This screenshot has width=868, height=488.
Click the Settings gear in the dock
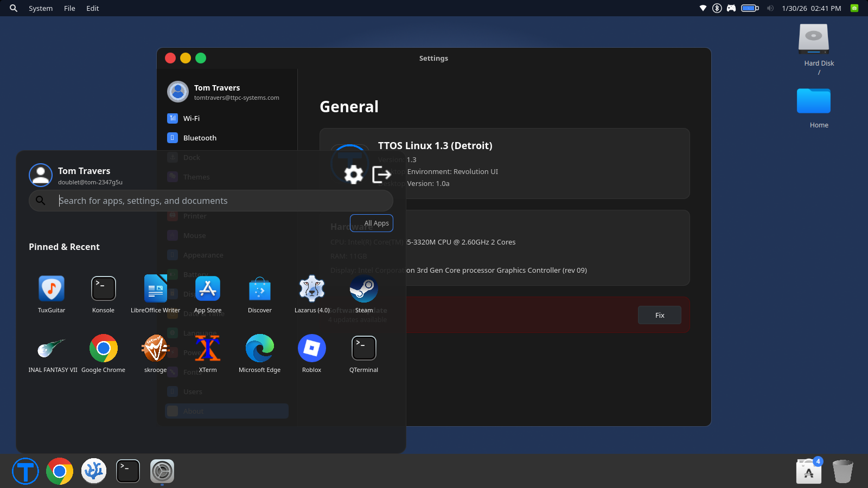coord(162,471)
